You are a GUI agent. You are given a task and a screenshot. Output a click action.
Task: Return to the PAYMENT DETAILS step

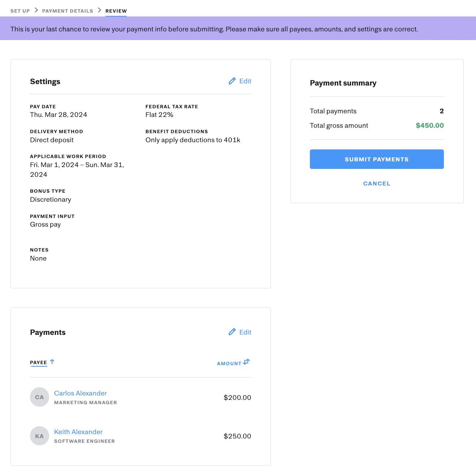pyautogui.click(x=68, y=11)
